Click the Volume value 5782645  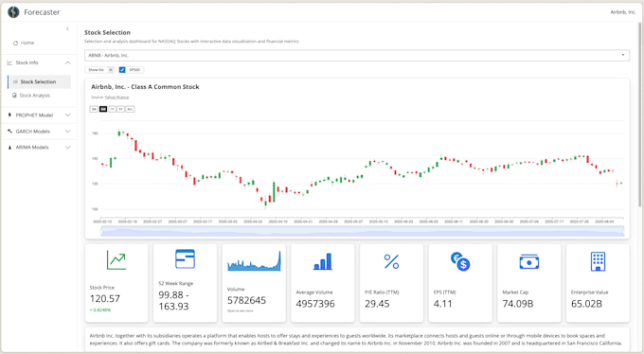[246, 301]
